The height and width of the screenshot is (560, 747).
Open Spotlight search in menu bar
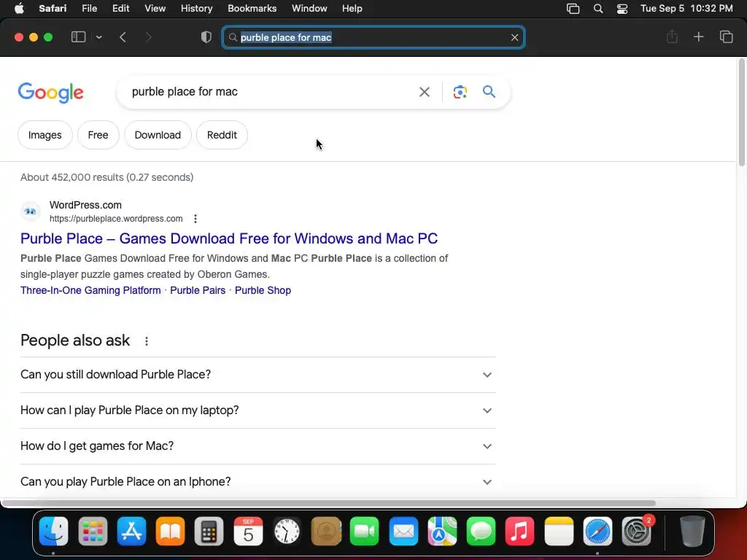pos(598,9)
